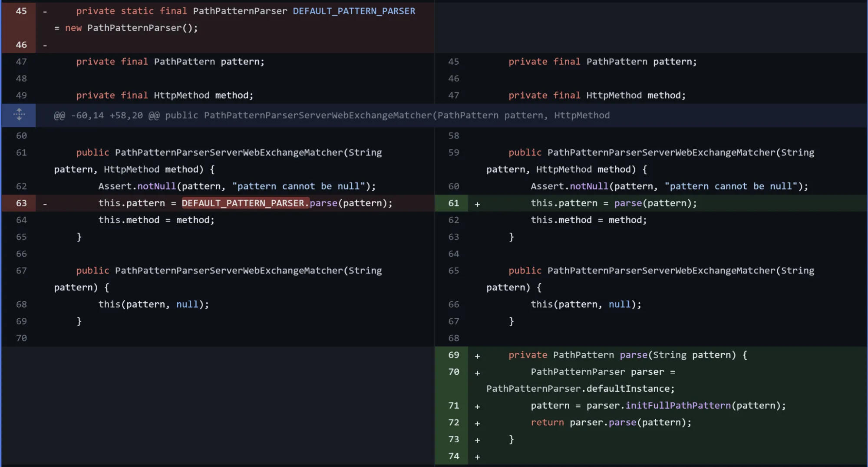Click 'DEFAULT_PATTERN_PARSER' constant name on line 45
Image resolution: width=868 pixels, height=467 pixels.
point(354,11)
